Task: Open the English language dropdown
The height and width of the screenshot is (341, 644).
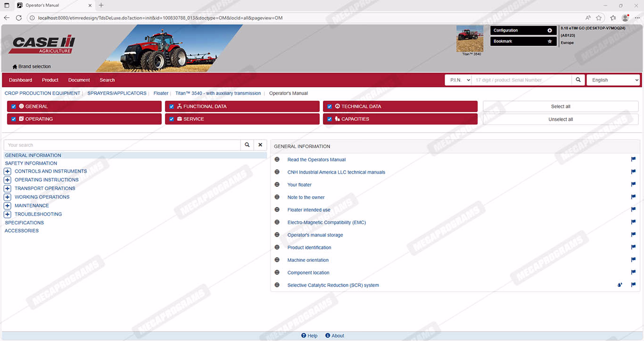Action: click(x=613, y=80)
